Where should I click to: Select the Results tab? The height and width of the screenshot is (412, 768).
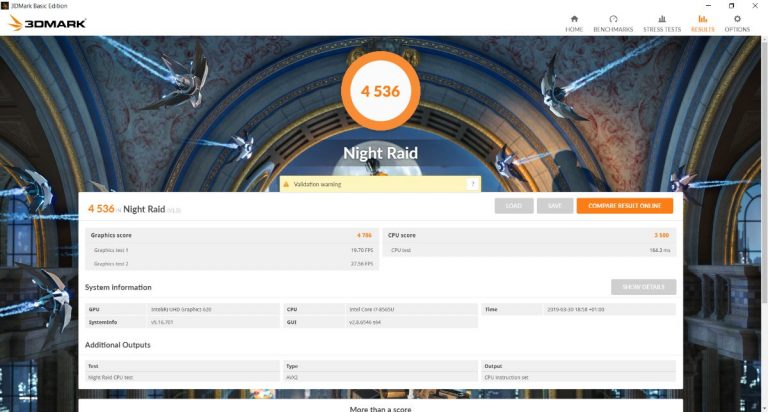click(702, 23)
